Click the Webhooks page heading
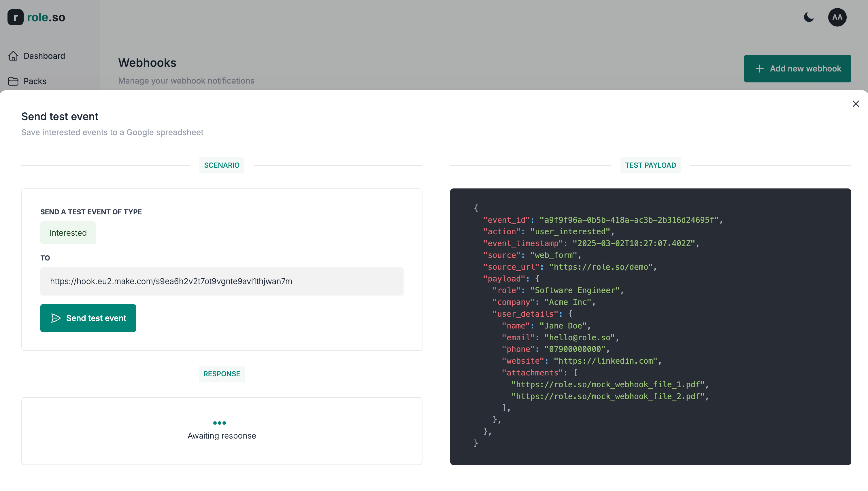This screenshot has height=491, width=868. click(147, 63)
